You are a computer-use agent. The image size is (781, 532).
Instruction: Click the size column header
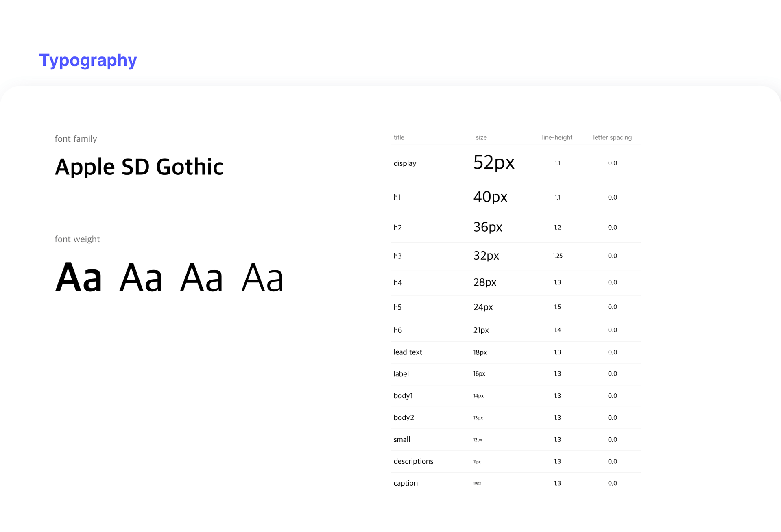coord(481,137)
